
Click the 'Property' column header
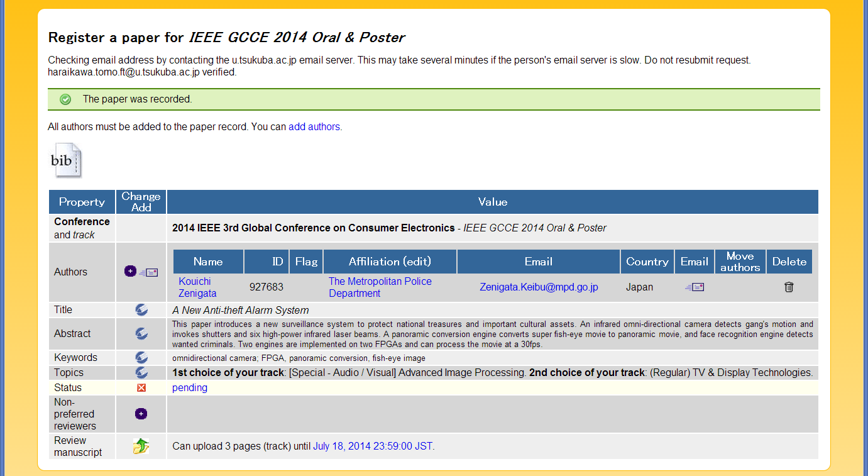coord(82,202)
